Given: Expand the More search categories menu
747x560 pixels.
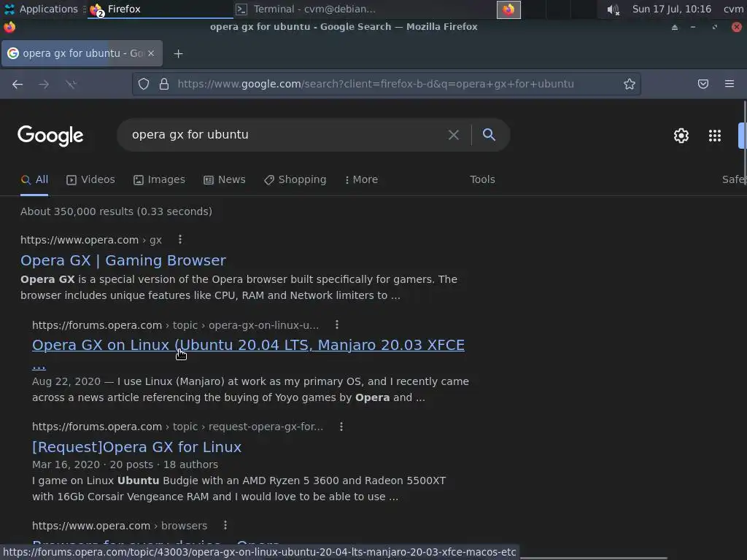Looking at the screenshot, I should [x=362, y=180].
